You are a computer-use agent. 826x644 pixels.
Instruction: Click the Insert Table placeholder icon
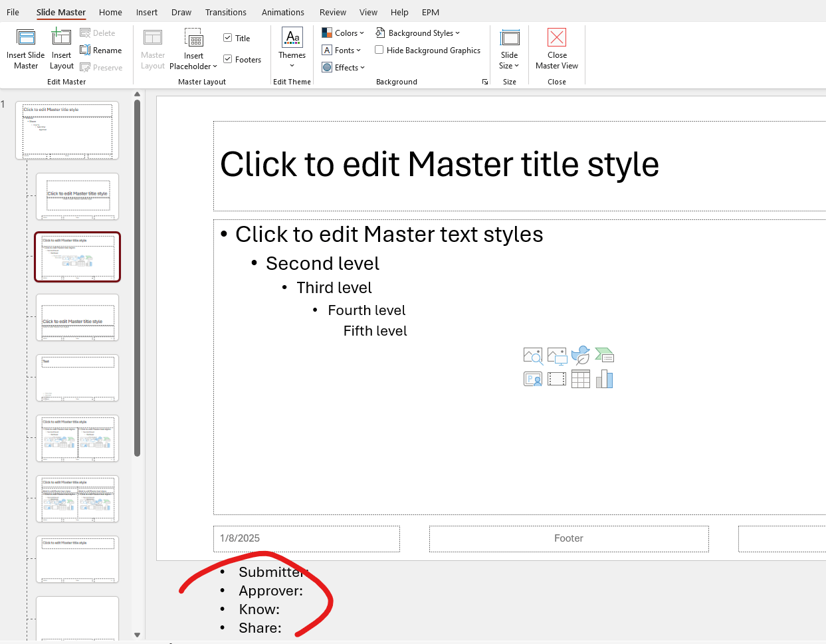tap(581, 379)
